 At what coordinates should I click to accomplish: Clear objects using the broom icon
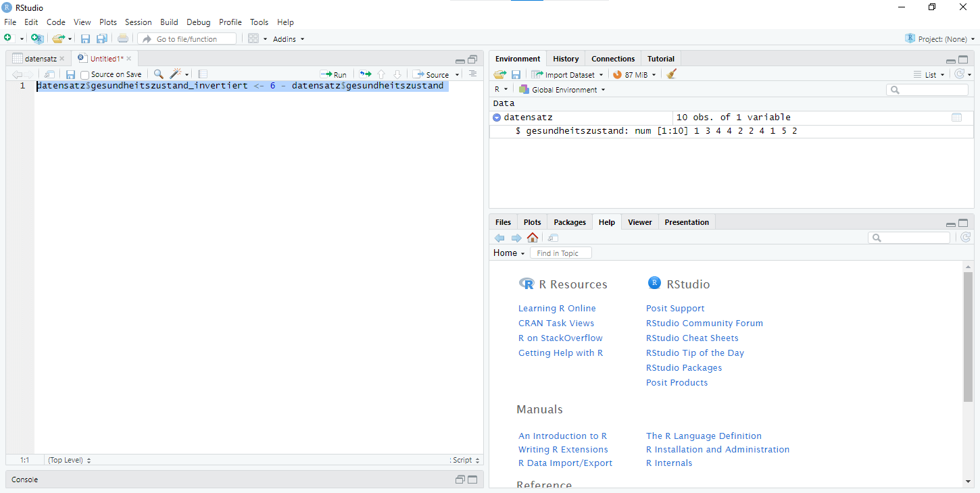(671, 74)
